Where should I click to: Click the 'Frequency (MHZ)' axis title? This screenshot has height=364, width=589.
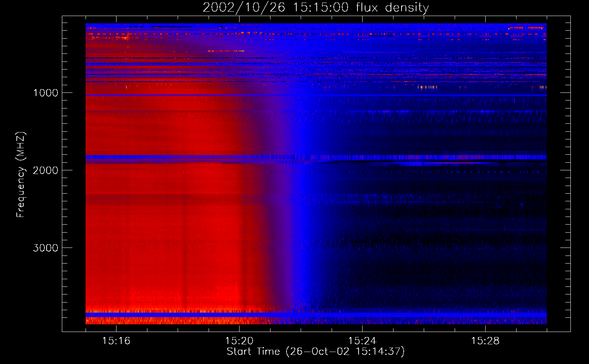(21, 175)
